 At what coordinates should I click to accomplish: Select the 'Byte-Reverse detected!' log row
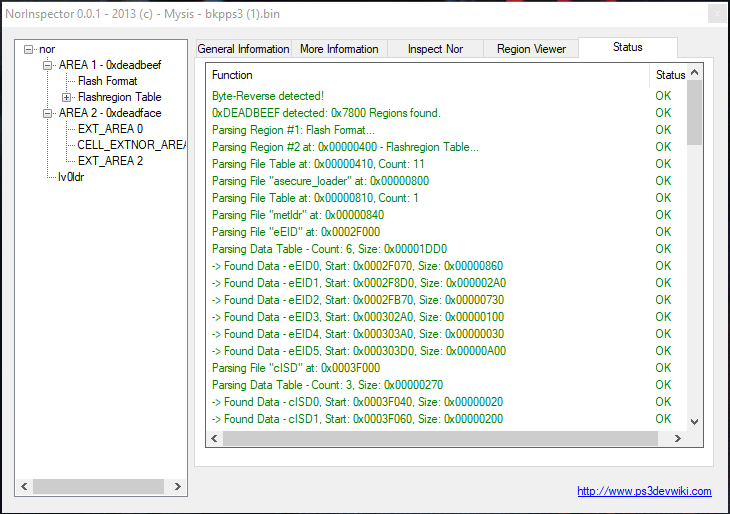268,96
